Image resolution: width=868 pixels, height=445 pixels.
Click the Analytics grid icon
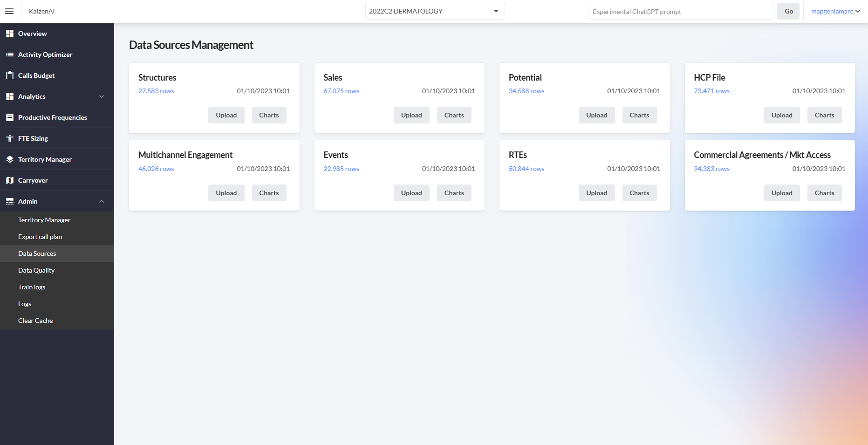click(x=10, y=96)
